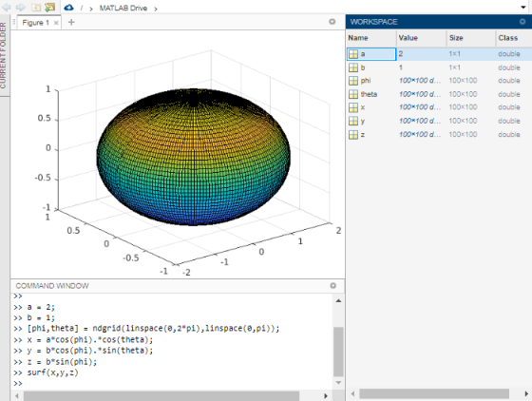The width and height of the screenshot is (532, 401).
Task: Go forward with the right arrow
Action: (x=21, y=7)
